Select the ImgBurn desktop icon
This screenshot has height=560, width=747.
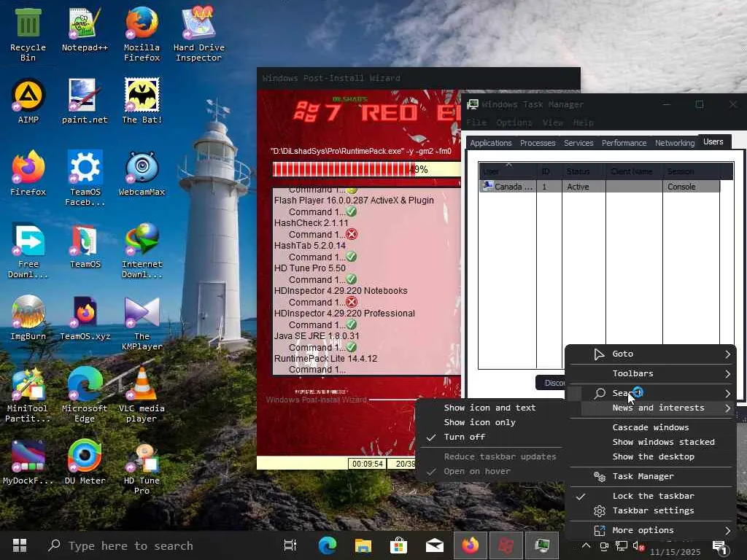[x=28, y=318]
